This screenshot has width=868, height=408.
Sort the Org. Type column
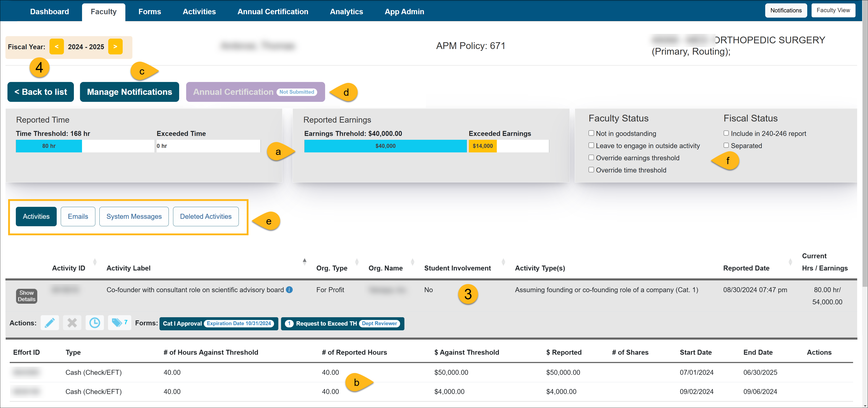coord(357,262)
